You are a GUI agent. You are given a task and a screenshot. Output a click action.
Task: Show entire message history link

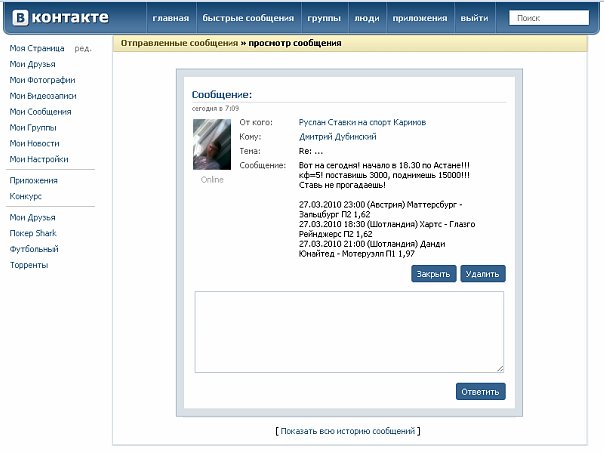pos(348,431)
